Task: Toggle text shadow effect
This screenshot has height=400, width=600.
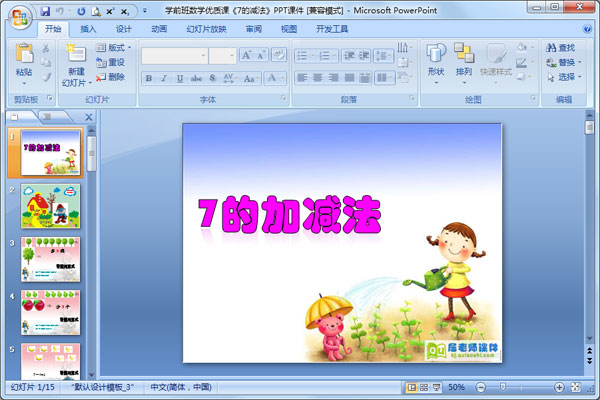Action: [212, 78]
